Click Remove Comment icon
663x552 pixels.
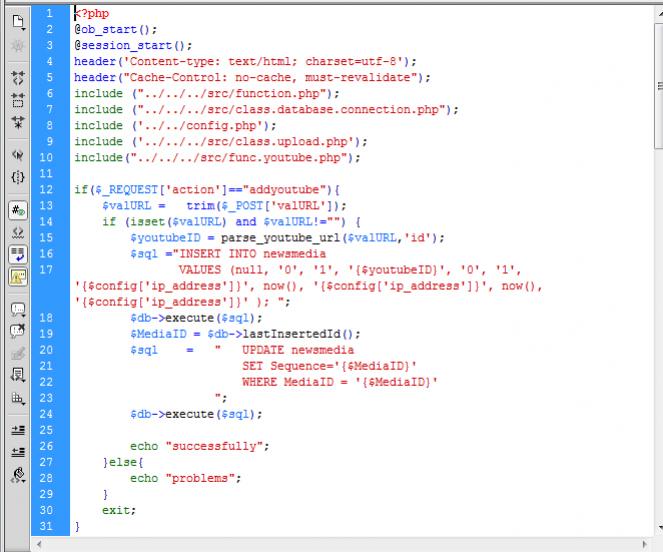click(18, 331)
